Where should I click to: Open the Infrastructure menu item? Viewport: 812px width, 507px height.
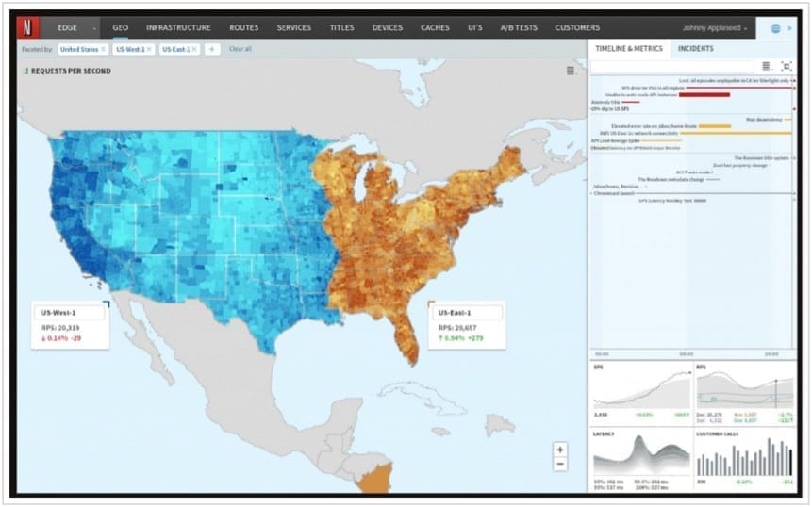178,28
